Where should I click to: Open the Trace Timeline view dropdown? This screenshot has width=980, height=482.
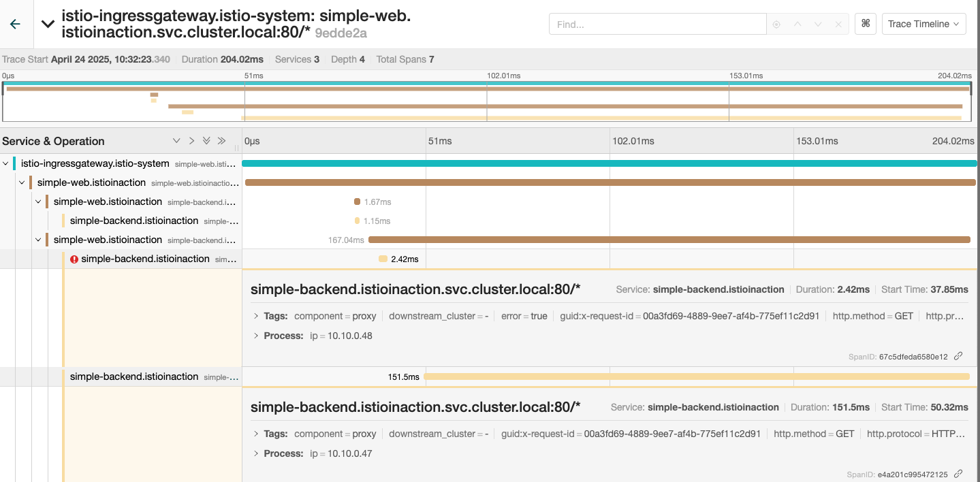point(923,24)
